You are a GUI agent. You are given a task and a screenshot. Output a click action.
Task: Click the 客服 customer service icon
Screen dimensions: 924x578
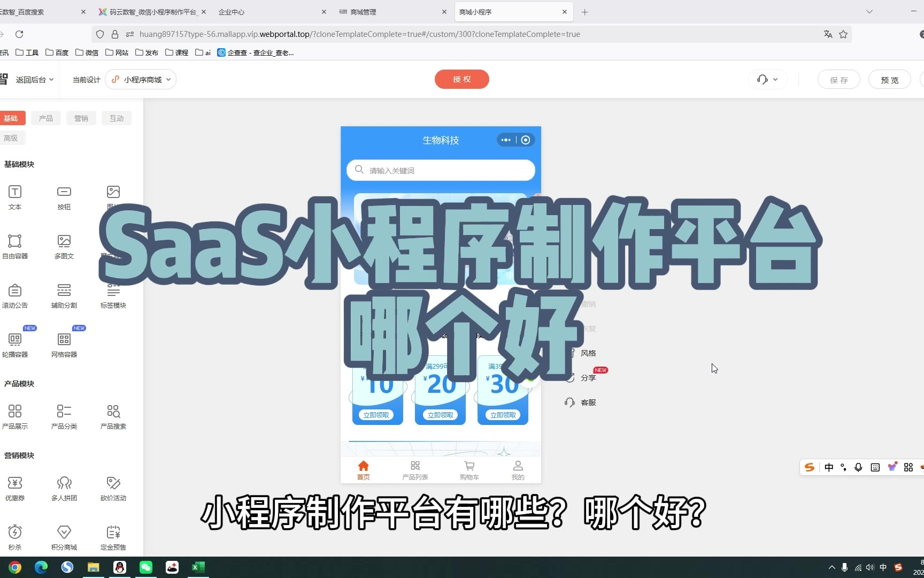[581, 402]
